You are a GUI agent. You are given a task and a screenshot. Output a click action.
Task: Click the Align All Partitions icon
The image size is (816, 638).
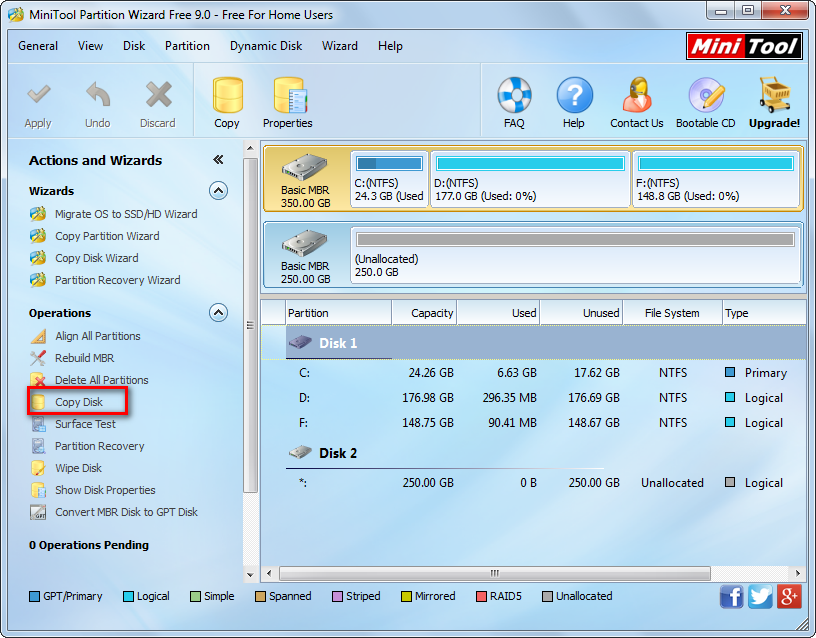coord(38,336)
